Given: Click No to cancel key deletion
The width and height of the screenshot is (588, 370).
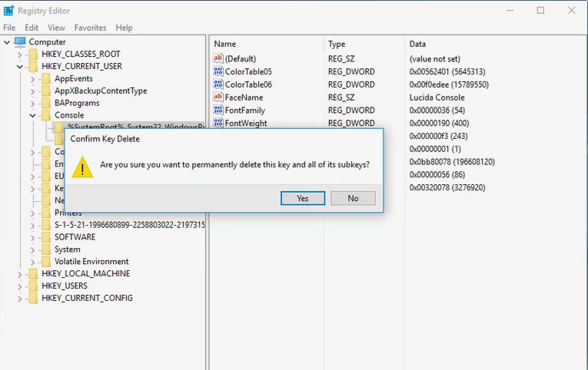Looking at the screenshot, I should (353, 198).
